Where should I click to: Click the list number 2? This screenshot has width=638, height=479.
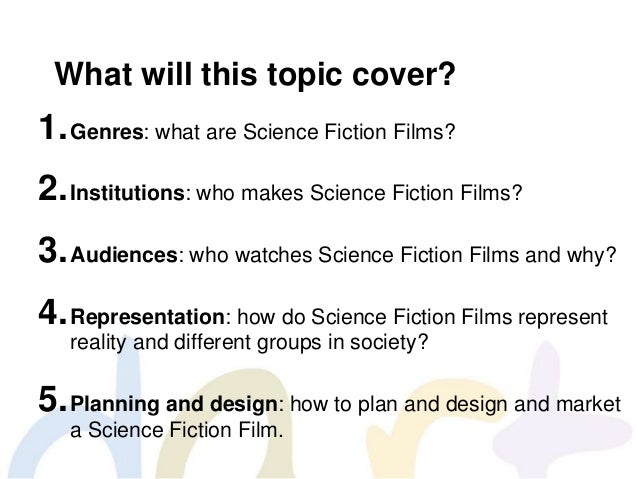[x=52, y=188]
